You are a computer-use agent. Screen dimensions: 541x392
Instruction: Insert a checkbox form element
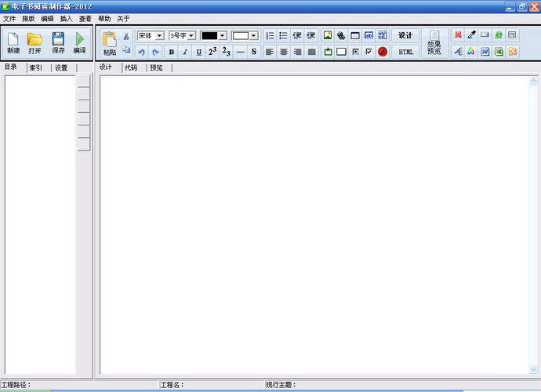[x=369, y=52]
